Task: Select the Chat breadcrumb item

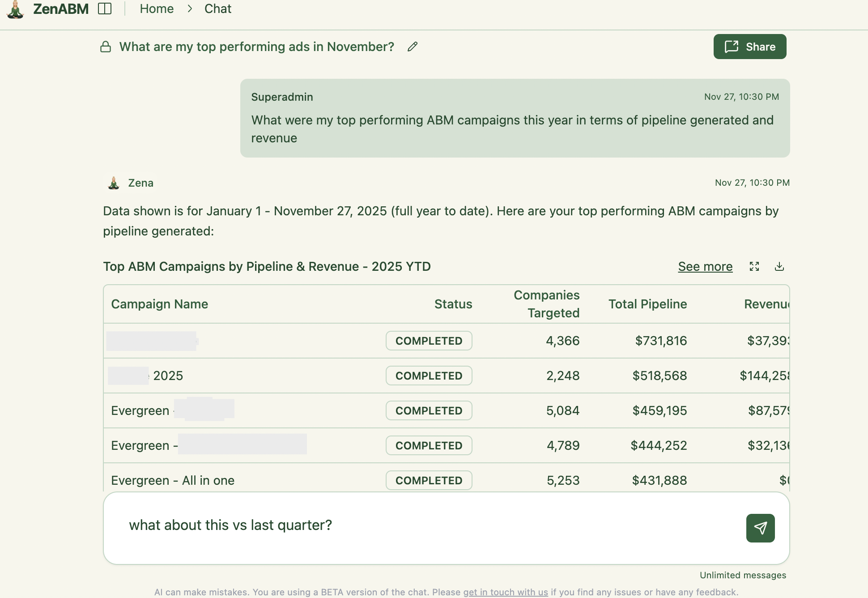Action: click(217, 9)
